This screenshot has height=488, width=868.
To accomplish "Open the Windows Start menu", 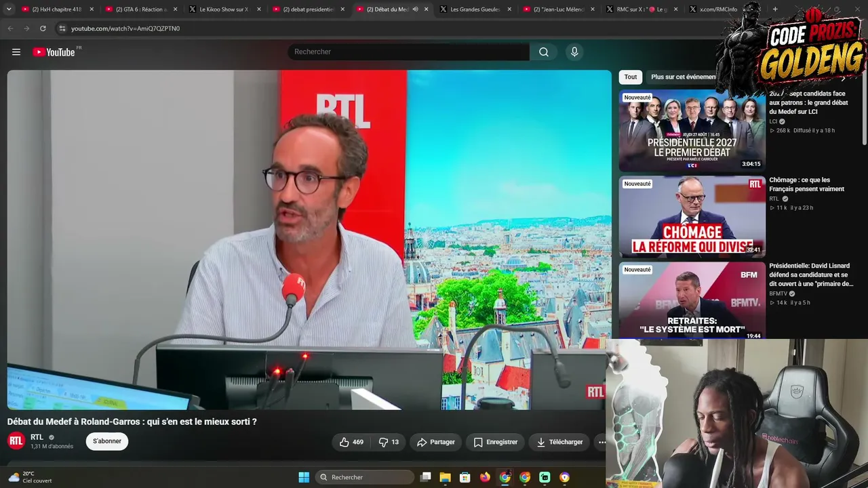I will point(304,477).
